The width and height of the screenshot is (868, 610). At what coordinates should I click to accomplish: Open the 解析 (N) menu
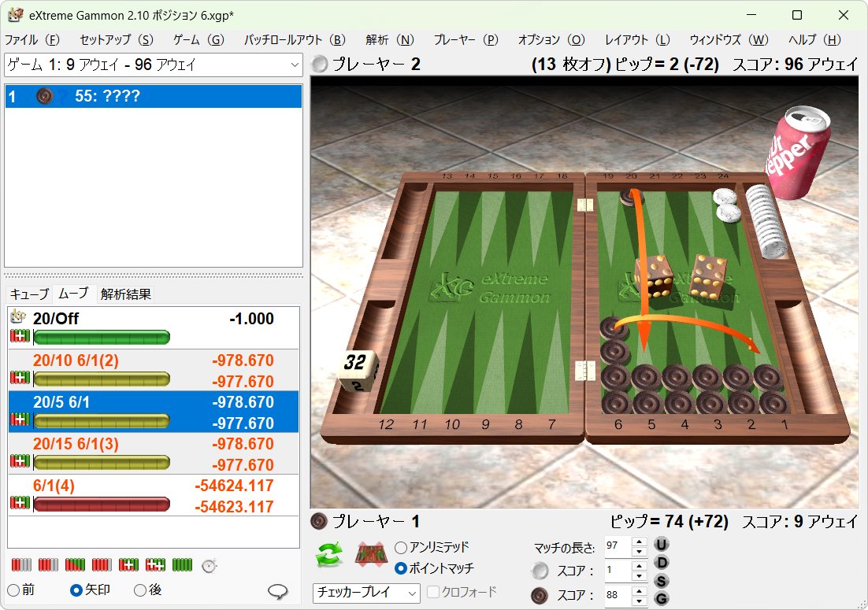tap(390, 40)
